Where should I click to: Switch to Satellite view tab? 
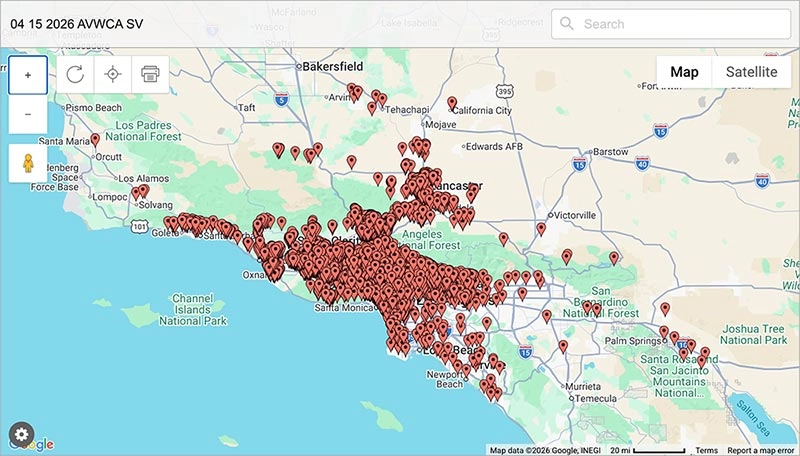752,72
